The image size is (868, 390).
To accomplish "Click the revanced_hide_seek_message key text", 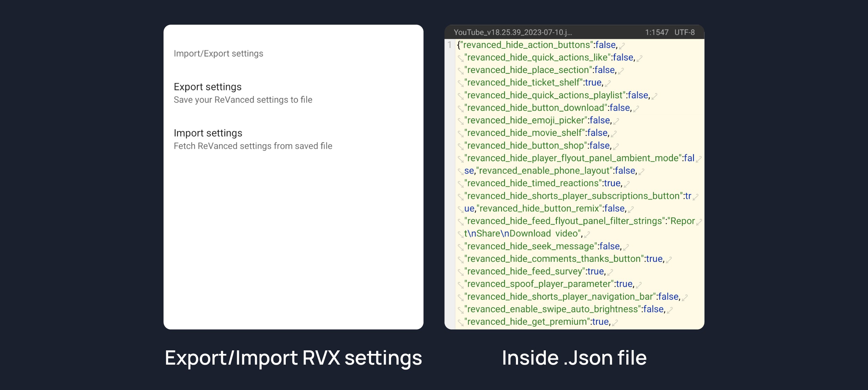I will [x=531, y=246].
